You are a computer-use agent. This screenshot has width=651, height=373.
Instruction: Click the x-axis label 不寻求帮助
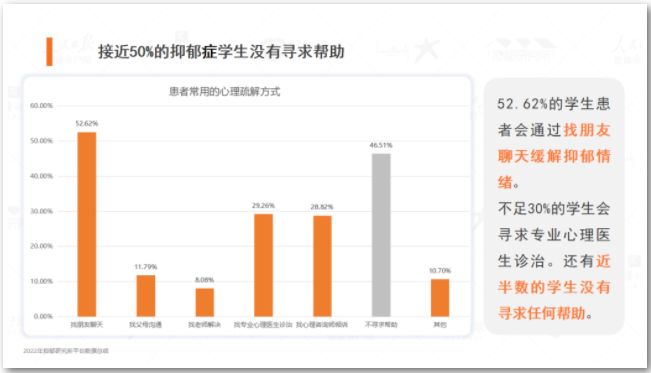coord(381,324)
